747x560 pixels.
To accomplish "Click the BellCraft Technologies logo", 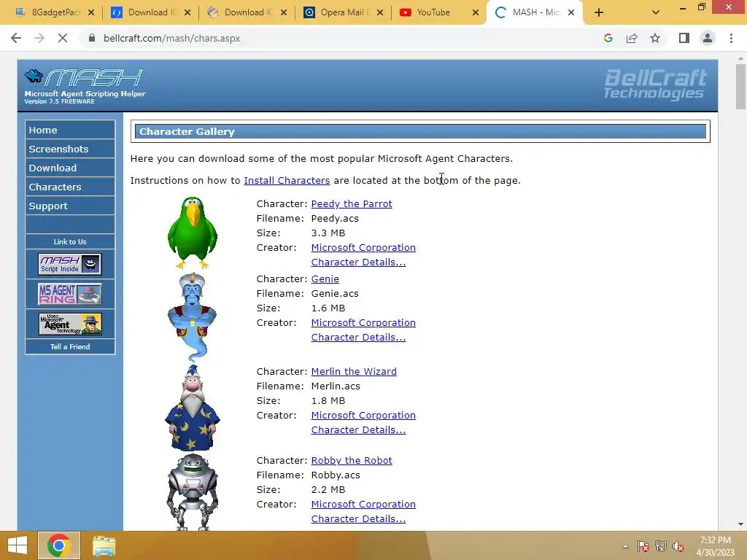I will point(655,84).
